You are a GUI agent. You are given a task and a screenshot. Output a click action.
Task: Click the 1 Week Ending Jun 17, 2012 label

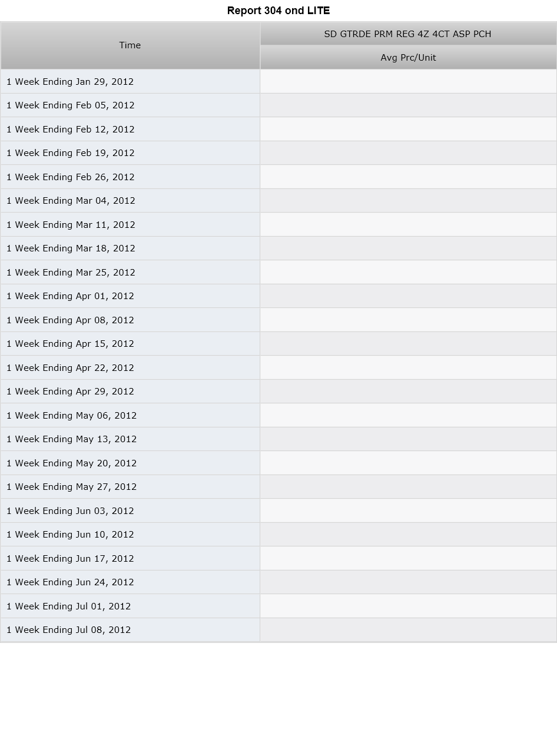pos(70,558)
